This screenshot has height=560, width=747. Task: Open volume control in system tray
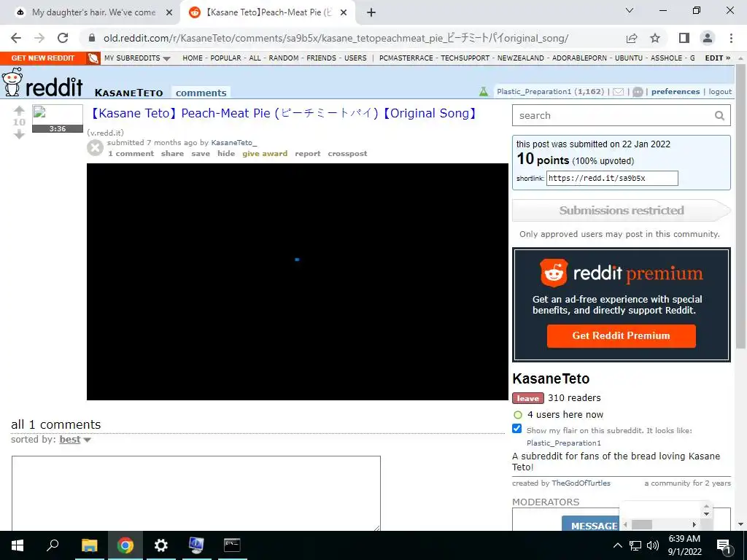pos(653,545)
